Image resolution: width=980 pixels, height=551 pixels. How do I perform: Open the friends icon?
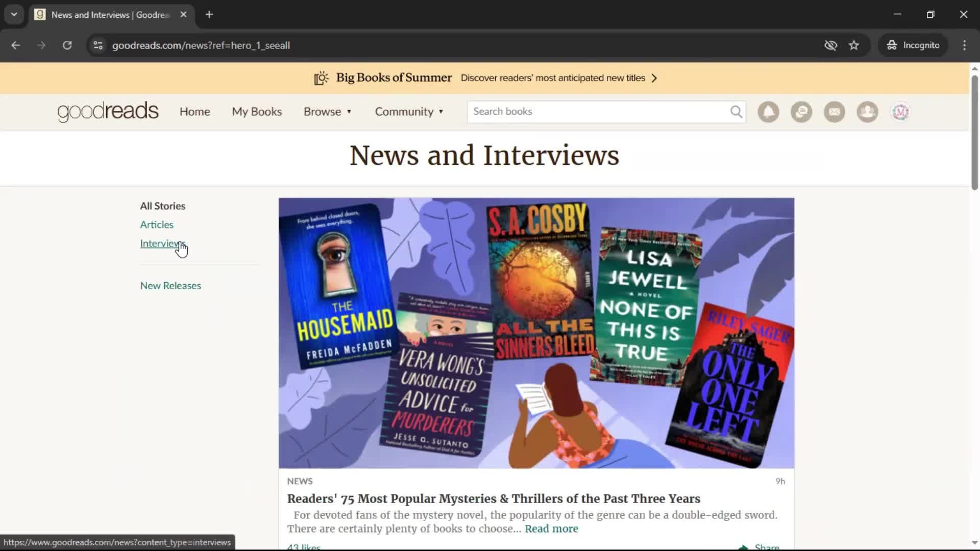click(867, 112)
